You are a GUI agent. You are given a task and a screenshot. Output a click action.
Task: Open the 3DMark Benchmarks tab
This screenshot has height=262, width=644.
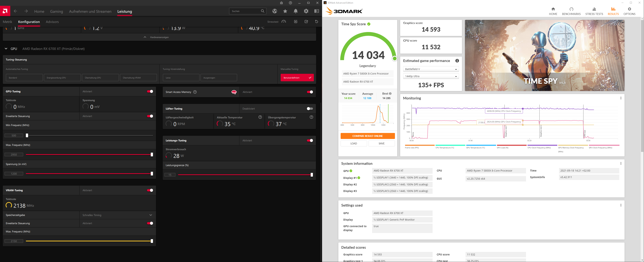click(x=571, y=11)
